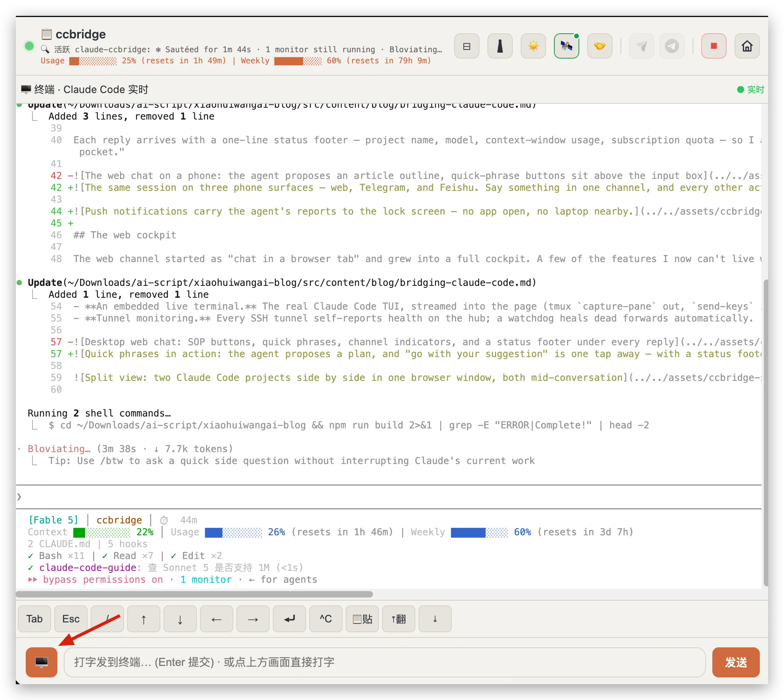The image size is (784, 700).
Task: Click the magnifier icon before 活跃
Action: point(46,49)
